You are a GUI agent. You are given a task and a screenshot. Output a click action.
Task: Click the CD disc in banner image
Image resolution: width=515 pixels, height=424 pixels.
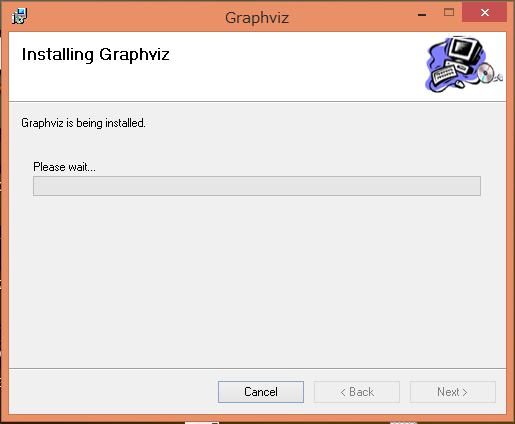point(485,73)
